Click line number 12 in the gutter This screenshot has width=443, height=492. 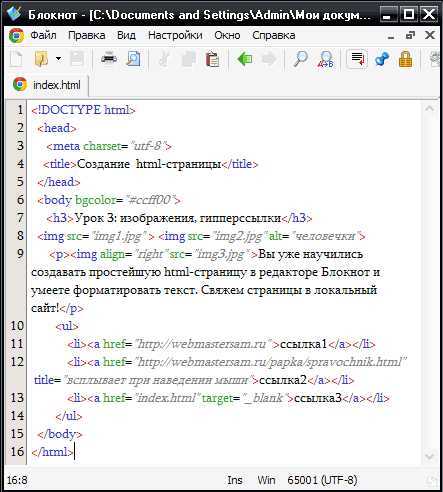(17, 362)
